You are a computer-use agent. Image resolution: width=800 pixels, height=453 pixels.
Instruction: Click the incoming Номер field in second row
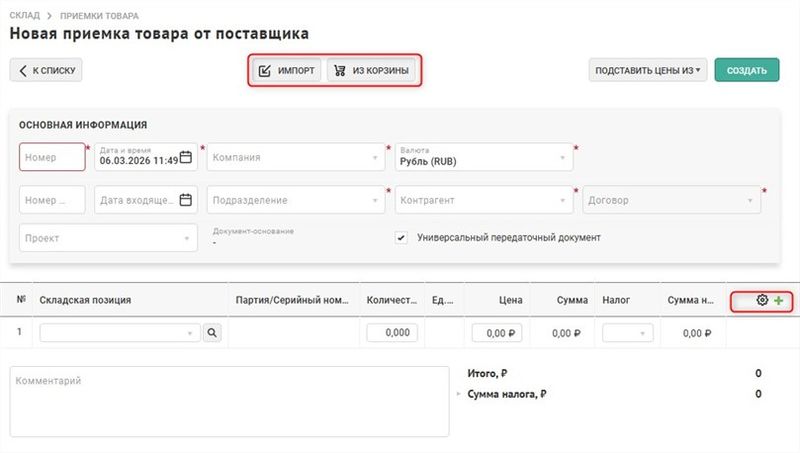[52, 200]
